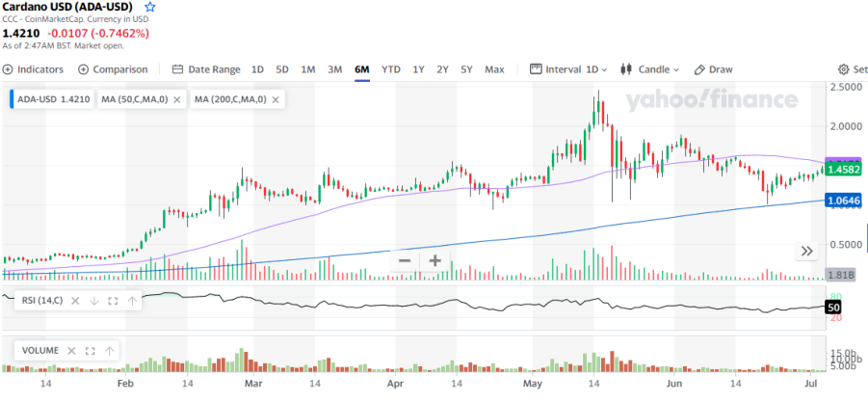Open the Date Range picker
This screenshot has width=868, height=402.
[x=206, y=69]
